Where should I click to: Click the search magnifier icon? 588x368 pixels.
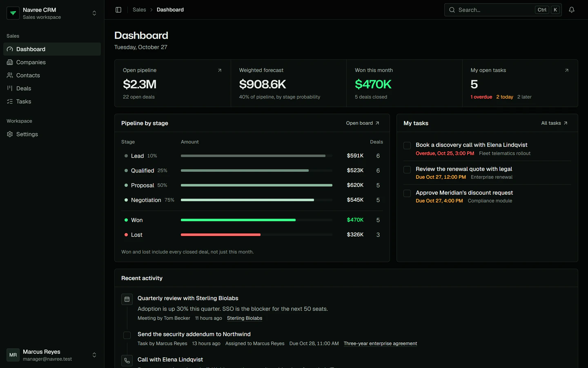(x=452, y=10)
